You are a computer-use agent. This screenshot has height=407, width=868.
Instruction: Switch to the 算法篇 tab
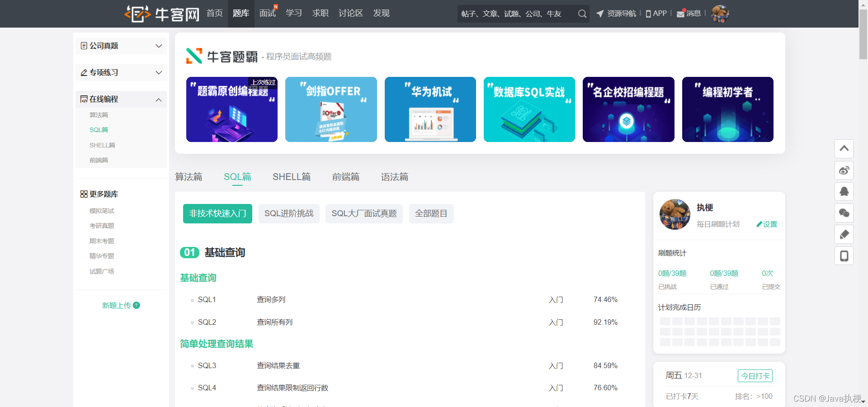pyautogui.click(x=189, y=177)
